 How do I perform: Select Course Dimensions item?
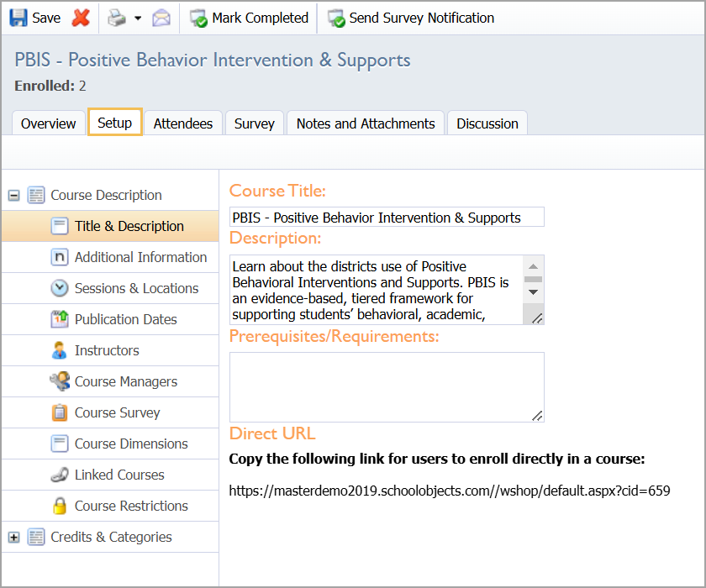click(x=110, y=444)
